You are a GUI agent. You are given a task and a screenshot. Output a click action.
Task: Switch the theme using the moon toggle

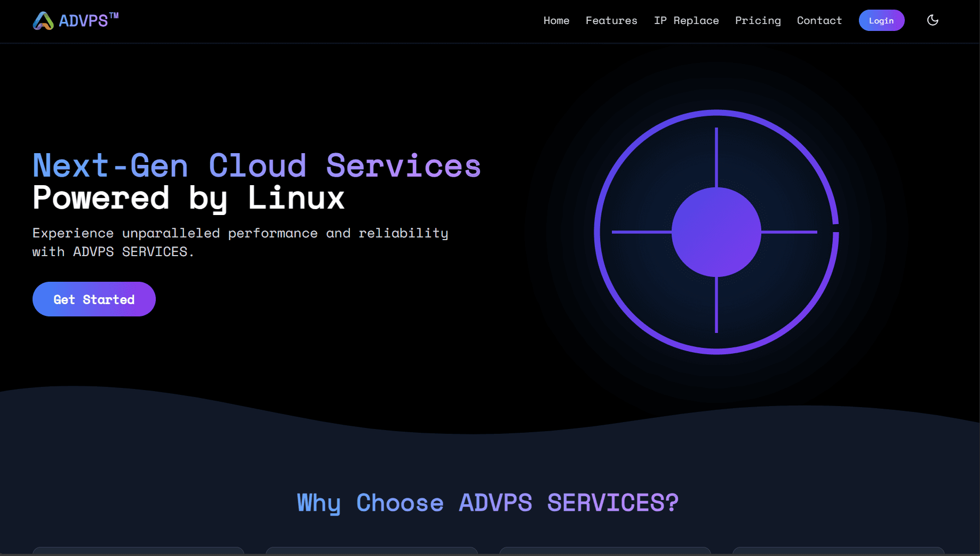pyautogui.click(x=933, y=20)
